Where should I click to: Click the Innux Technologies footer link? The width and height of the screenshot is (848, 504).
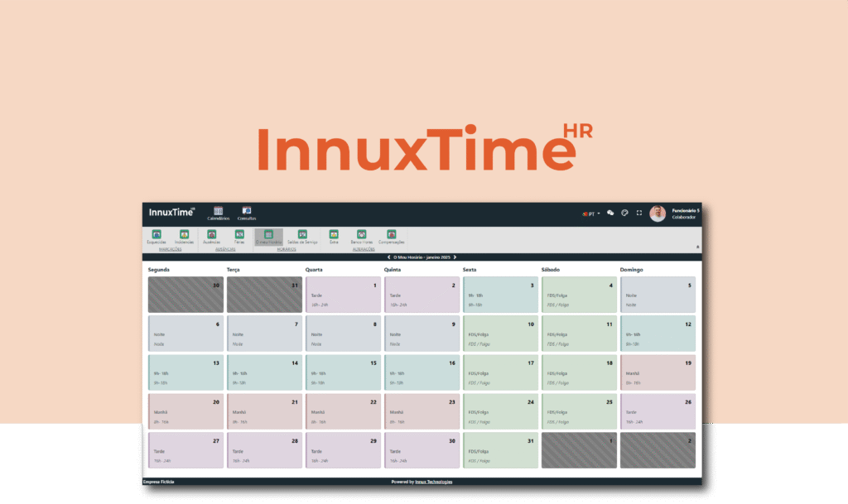coord(434,482)
